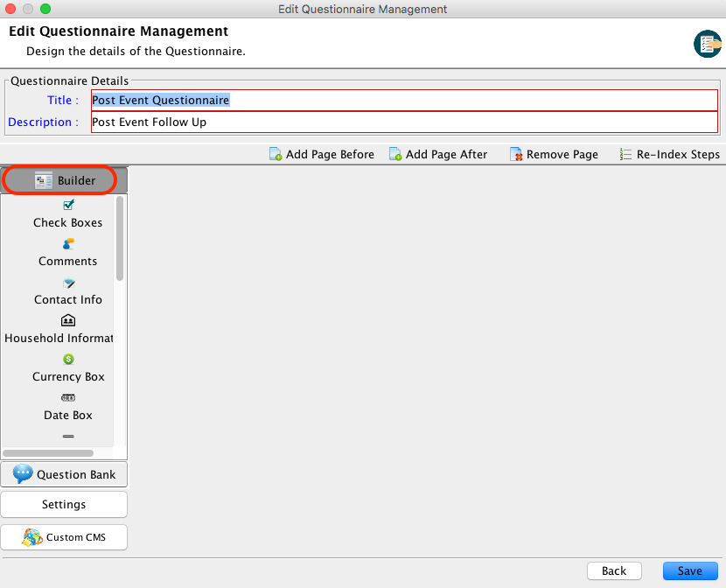The width and height of the screenshot is (726, 588).
Task: Click the Household Informat label
Action: click(59, 338)
